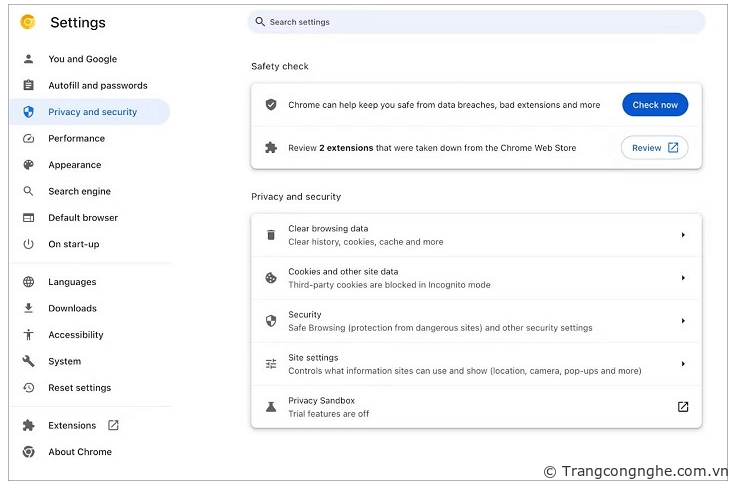Click Review button for removed extensions

(654, 148)
